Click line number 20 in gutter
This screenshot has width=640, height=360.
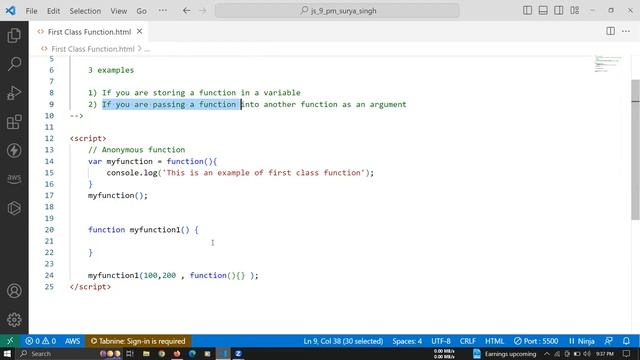point(49,230)
